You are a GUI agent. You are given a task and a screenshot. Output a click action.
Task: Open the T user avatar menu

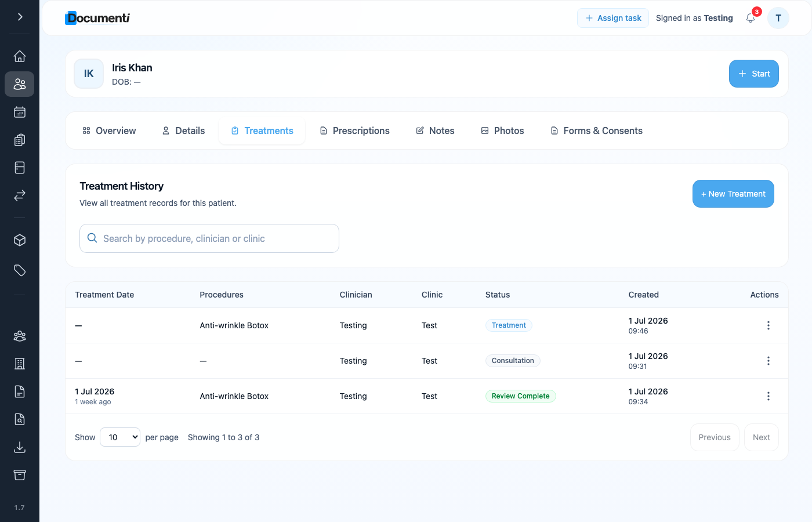(778, 18)
